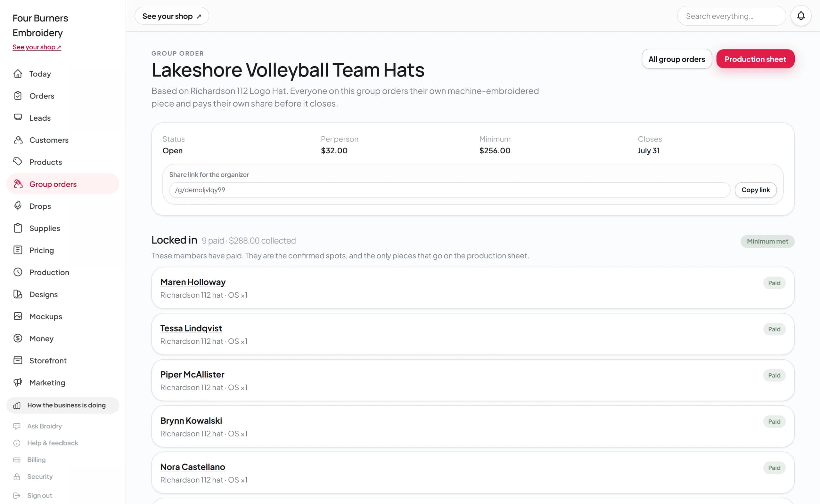This screenshot has width=820, height=504.
Task: Copy the organizer share link
Action: tap(755, 190)
